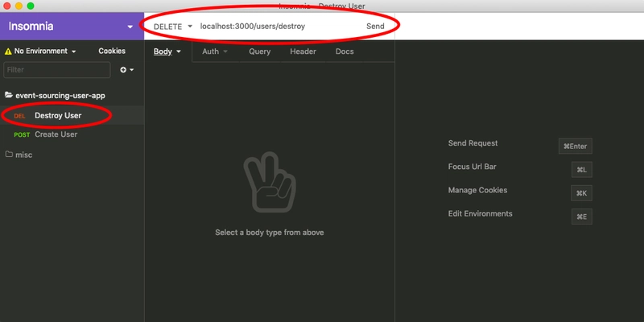Close the window with red button
The height and width of the screenshot is (322, 644).
point(7,6)
